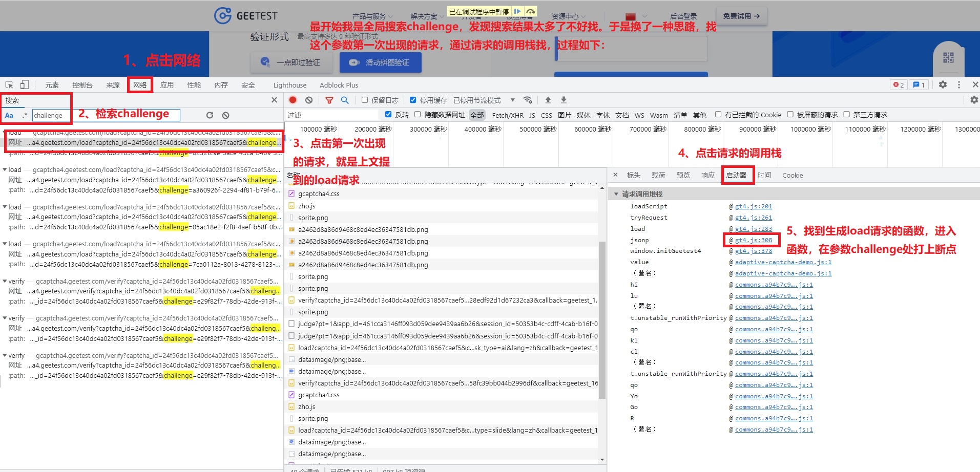Collapse load result with challenge=a360926f
The width and height of the screenshot is (980, 472).
[x=5, y=169]
